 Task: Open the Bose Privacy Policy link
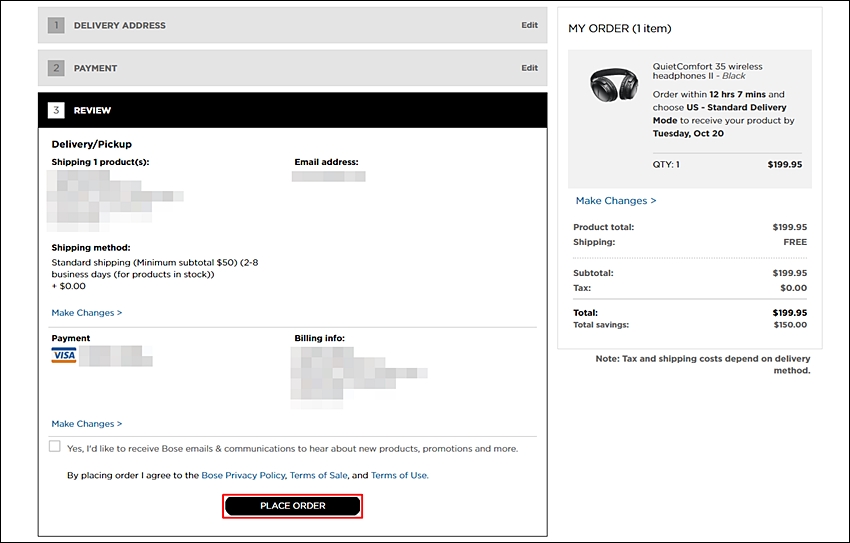click(243, 475)
